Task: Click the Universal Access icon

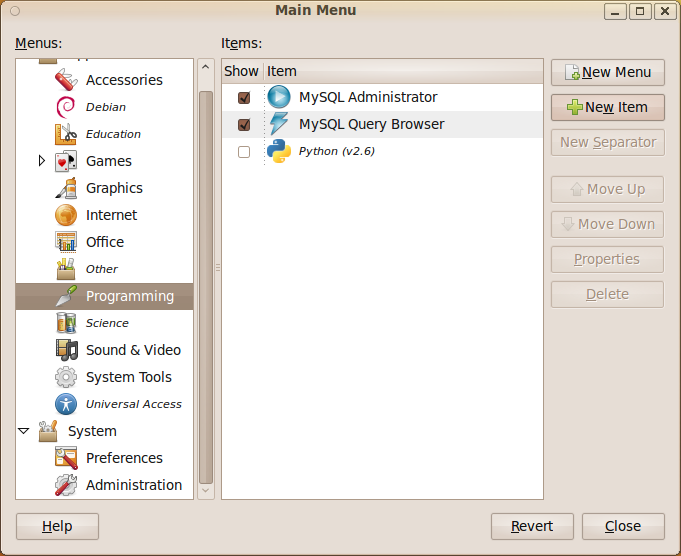Action: tap(66, 404)
